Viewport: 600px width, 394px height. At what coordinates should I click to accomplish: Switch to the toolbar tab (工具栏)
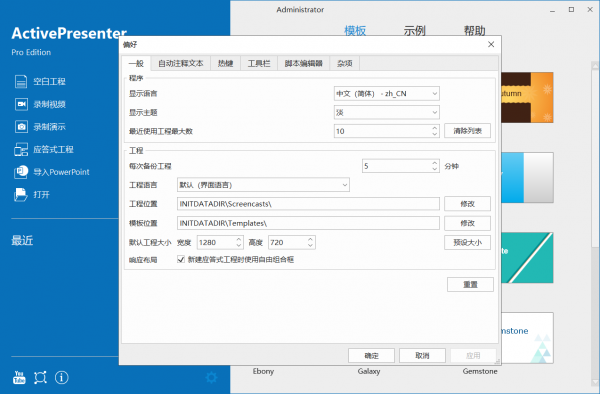pyautogui.click(x=259, y=63)
